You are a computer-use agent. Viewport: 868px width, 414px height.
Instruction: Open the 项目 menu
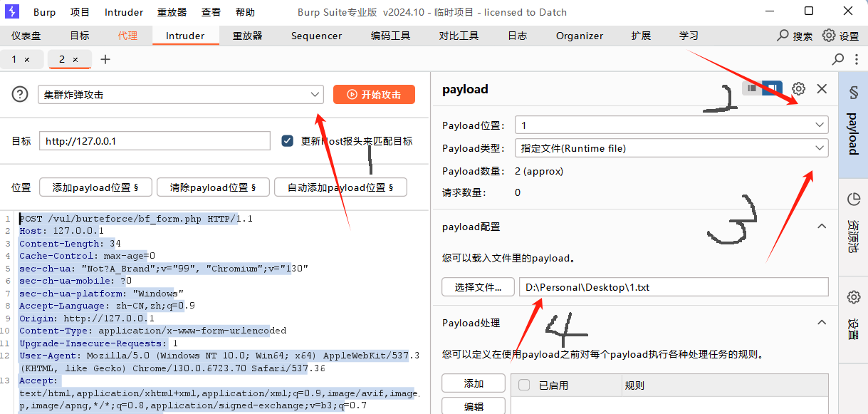(x=80, y=12)
